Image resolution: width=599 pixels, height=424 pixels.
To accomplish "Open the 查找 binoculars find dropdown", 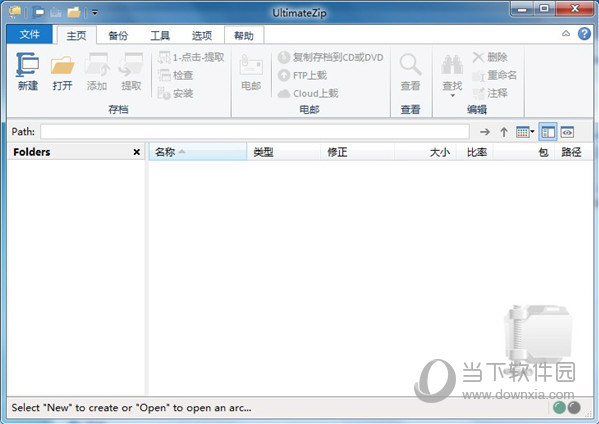I will 452,74.
